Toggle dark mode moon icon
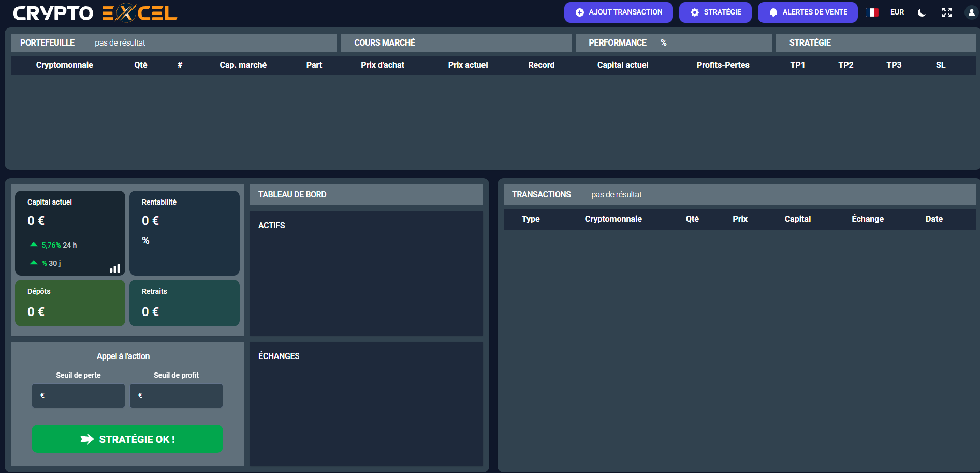Viewport: 980px width, 473px height. 922,12
